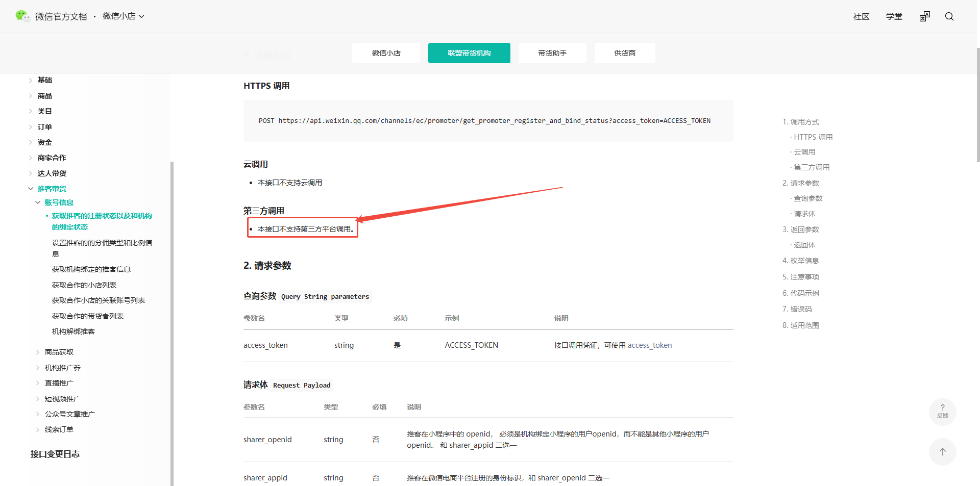
Task: Expand the 公众号文章推广 subsection
Action: point(38,414)
